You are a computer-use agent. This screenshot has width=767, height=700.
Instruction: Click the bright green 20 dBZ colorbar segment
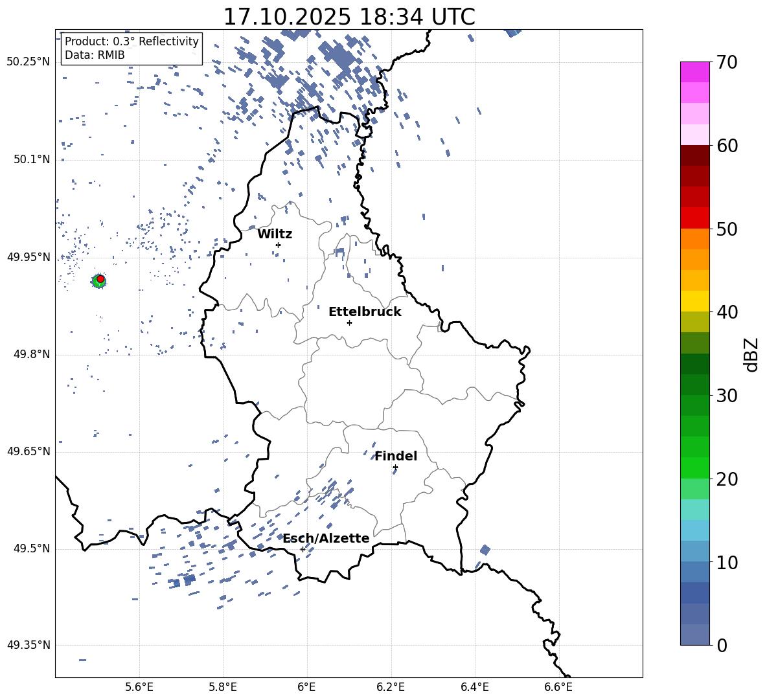(694, 468)
